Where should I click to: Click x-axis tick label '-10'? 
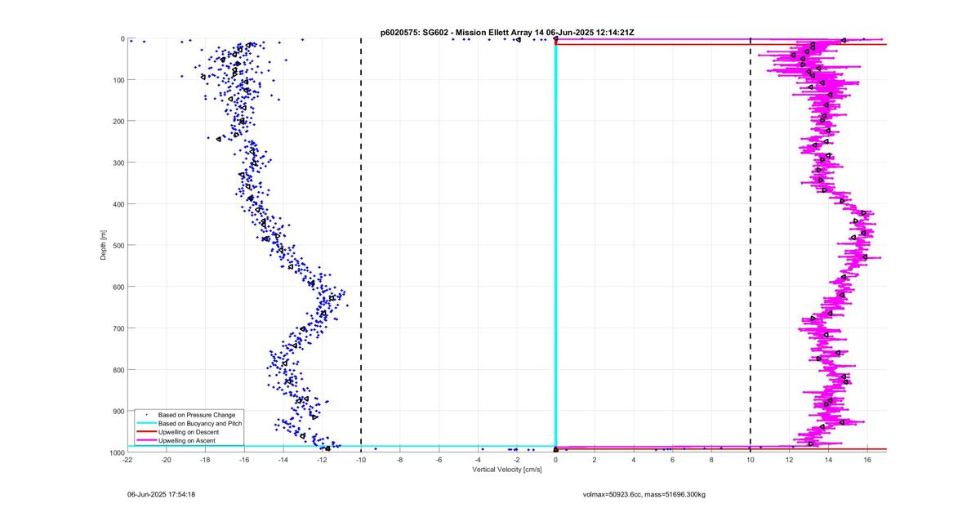pyautogui.click(x=361, y=459)
